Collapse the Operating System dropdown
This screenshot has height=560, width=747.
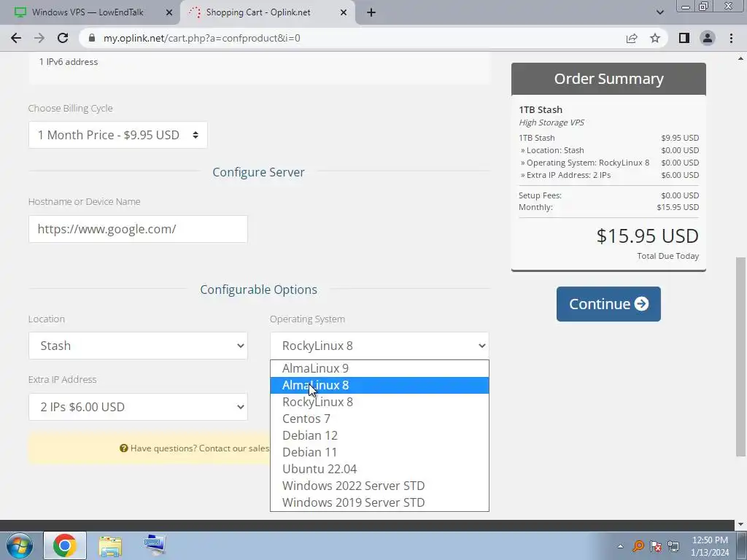pos(379,346)
